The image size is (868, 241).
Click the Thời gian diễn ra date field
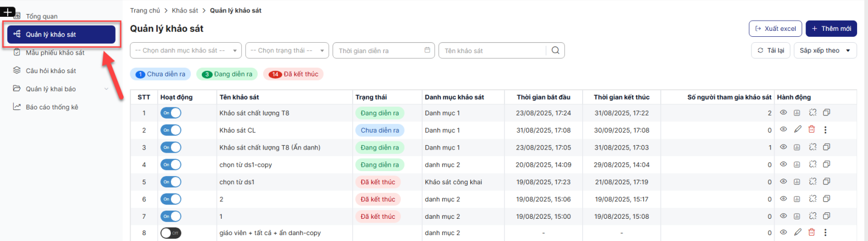click(383, 50)
